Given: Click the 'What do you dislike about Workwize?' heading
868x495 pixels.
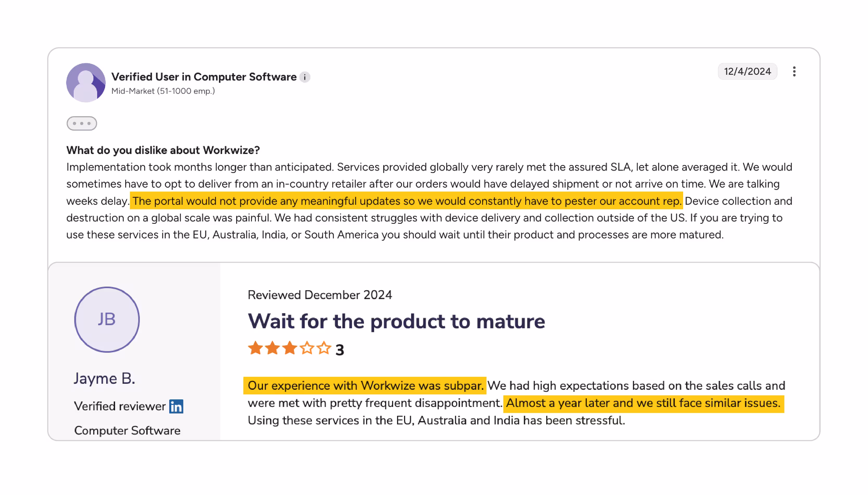Looking at the screenshot, I should coord(163,150).
